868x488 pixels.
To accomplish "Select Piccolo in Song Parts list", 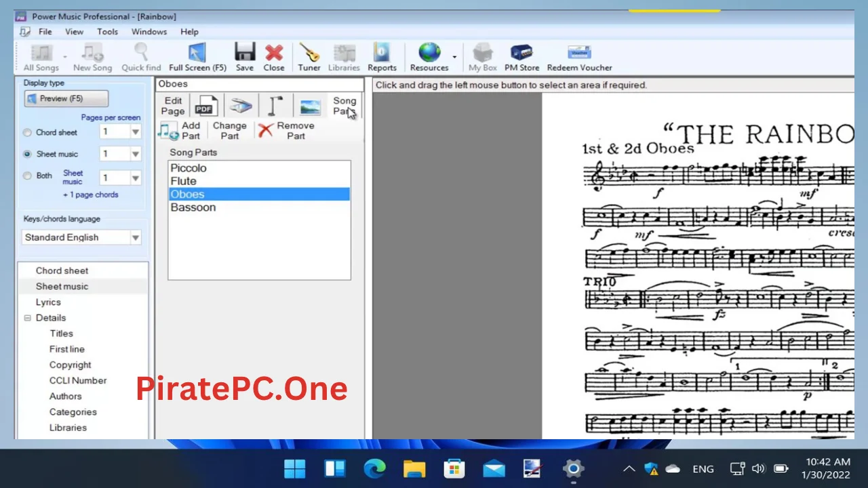I will pos(259,168).
